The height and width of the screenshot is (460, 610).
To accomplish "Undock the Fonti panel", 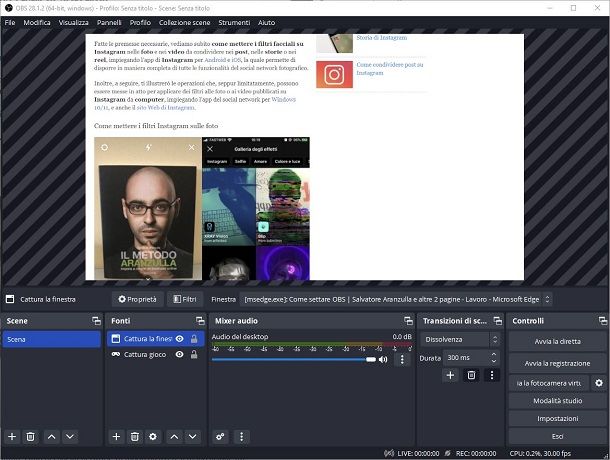I will (200, 321).
